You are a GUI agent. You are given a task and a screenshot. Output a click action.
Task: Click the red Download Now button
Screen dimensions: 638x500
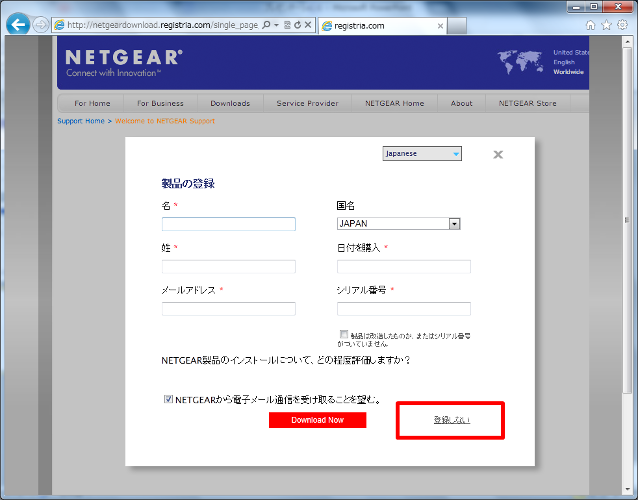click(x=317, y=420)
